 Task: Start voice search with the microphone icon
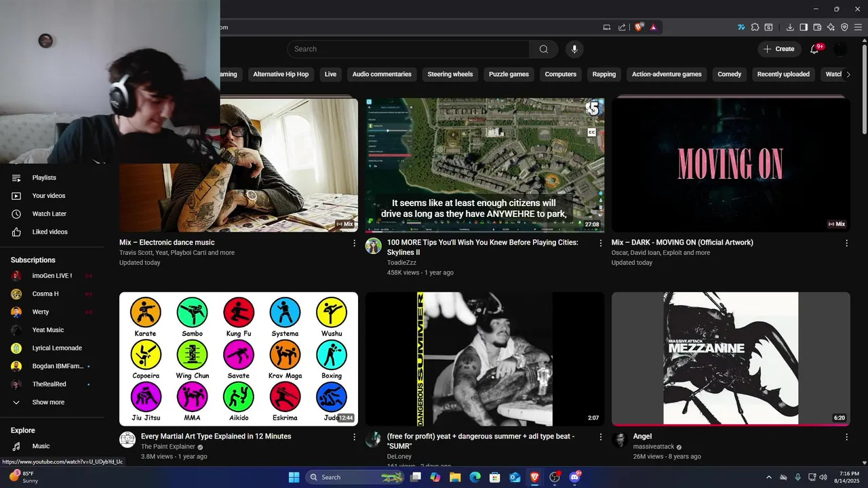point(574,49)
